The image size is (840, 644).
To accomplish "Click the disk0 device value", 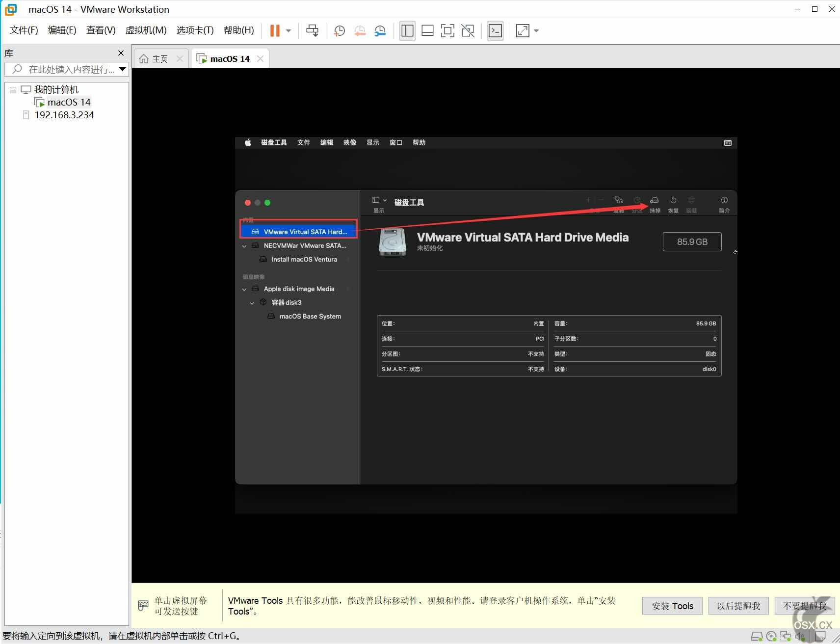I will pyautogui.click(x=709, y=369).
